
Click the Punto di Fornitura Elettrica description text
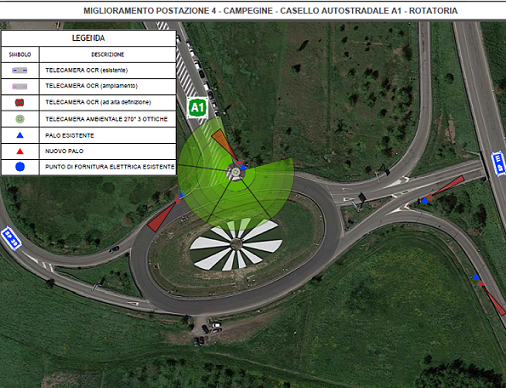click(x=110, y=167)
